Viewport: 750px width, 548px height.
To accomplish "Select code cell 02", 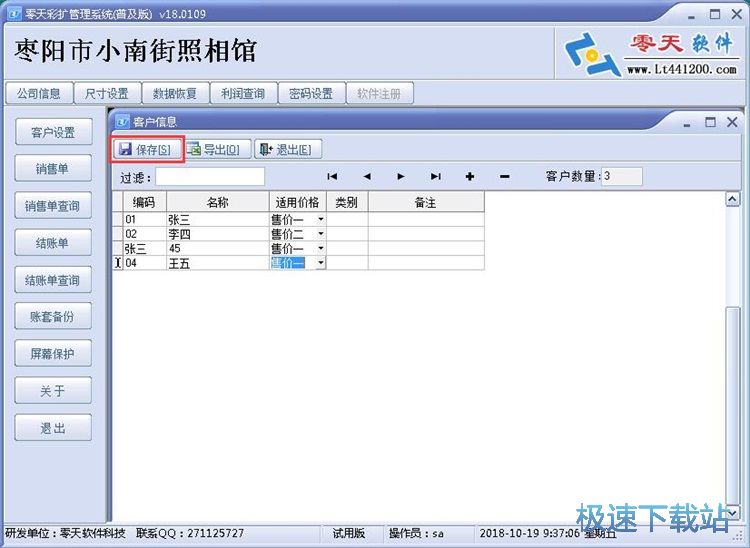I will coord(144,234).
